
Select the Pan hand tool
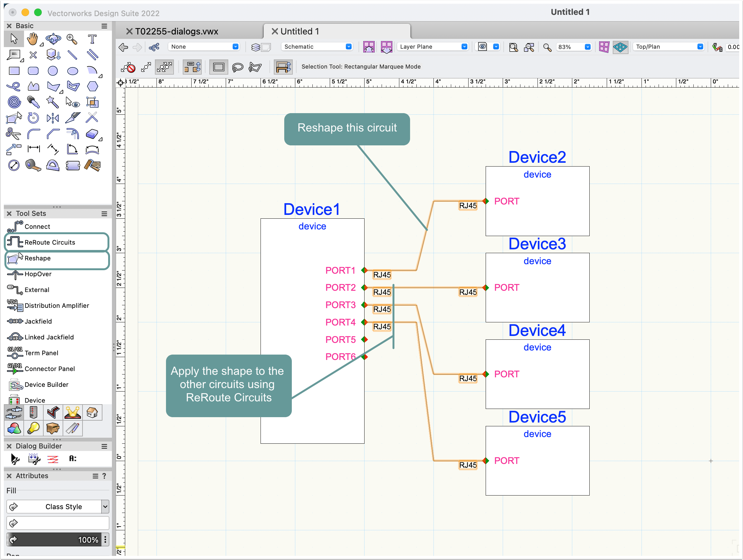33,39
